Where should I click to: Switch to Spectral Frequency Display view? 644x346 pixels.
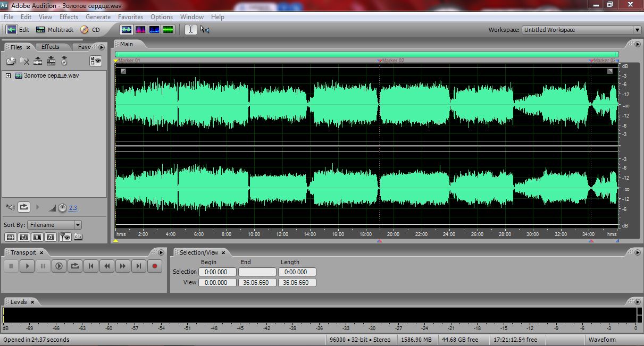(140, 30)
